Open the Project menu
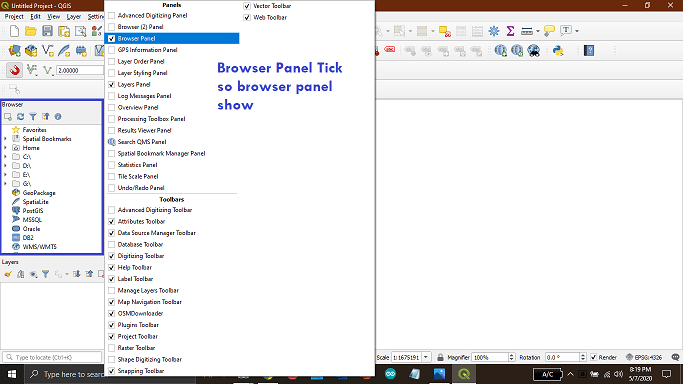Image resolution: width=683 pixels, height=384 pixels. point(14,17)
